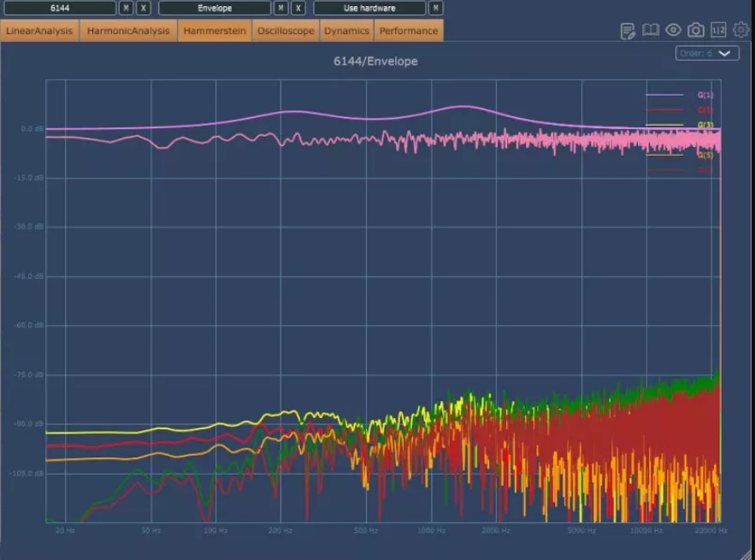Toggle the eye visibility icon
This screenshot has width=755, height=560.
(674, 31)
